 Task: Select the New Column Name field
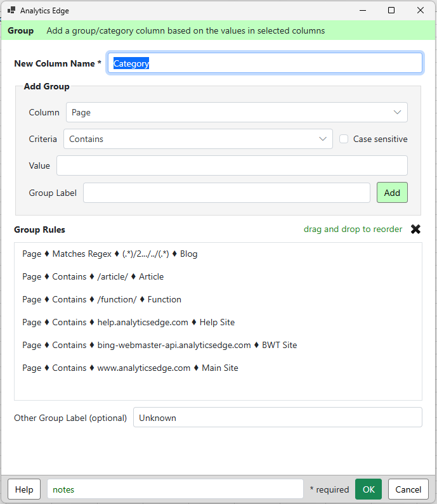point(265,63)
